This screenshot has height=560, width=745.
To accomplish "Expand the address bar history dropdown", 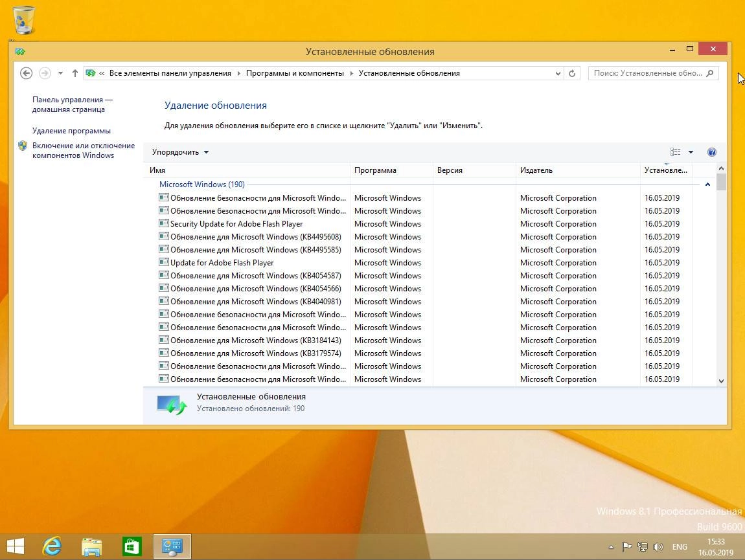I will click(x=558, y=73).
